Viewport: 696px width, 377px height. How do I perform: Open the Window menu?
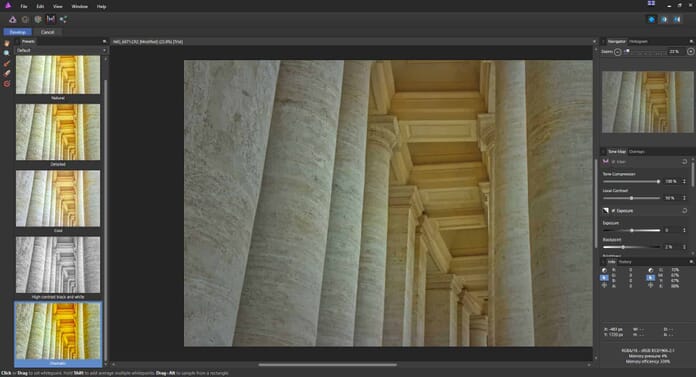click(x=79, y=7)
